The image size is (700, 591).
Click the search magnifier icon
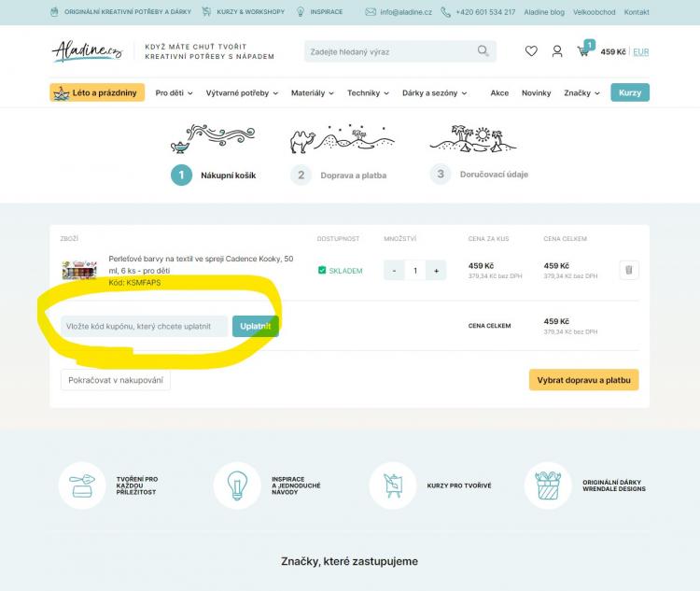point(483,51)
